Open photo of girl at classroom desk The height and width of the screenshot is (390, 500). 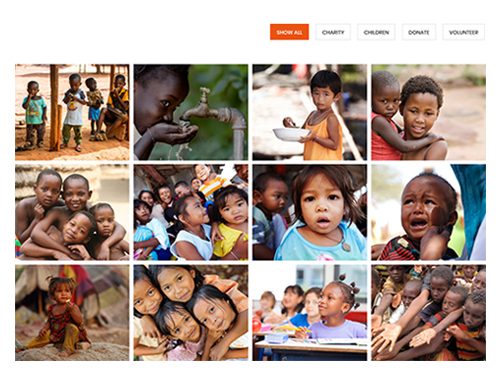(x=309, y=313)
